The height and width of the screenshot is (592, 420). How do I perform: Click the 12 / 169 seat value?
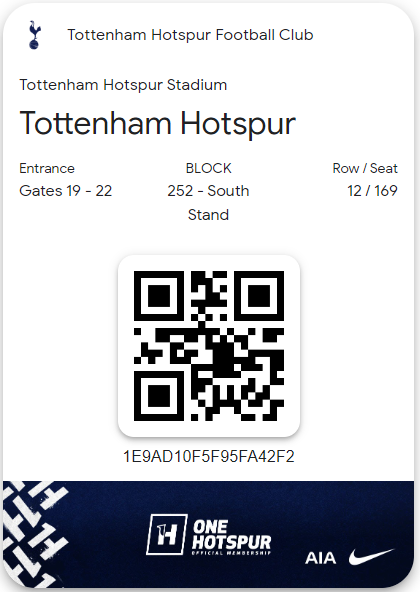[372, 191]
